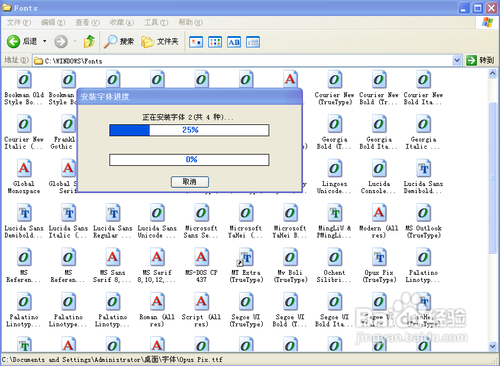Image resolution: width=500 pixels, height=366 pixels.
Task: Select Georgia Italic font icon
Action: click(423, 124)
